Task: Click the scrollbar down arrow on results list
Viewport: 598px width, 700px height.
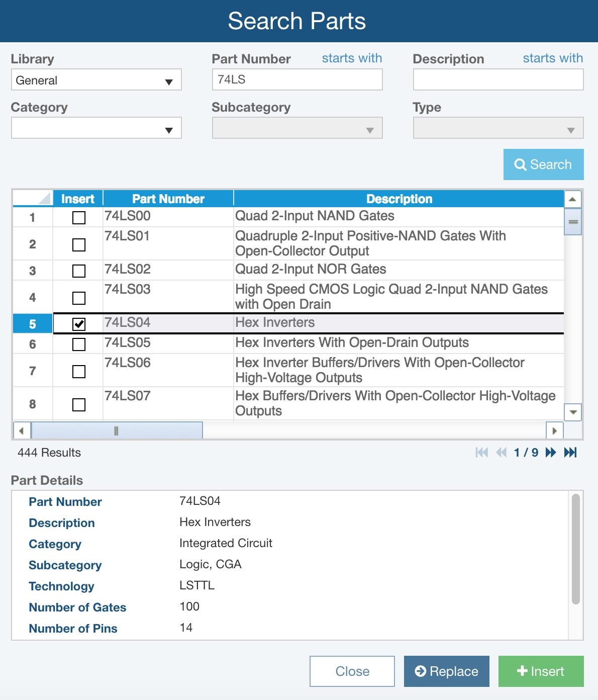Action: click(x=572, y=412)
